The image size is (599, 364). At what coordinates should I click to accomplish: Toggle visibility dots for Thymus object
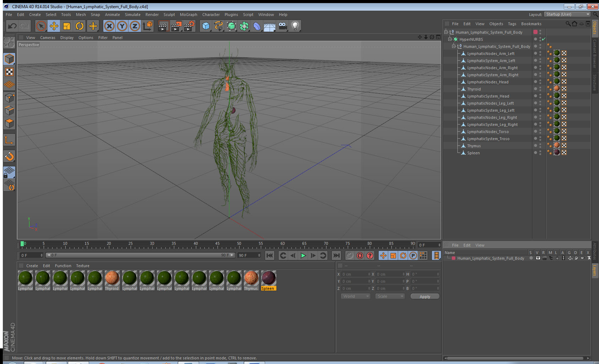coord(540,146)
